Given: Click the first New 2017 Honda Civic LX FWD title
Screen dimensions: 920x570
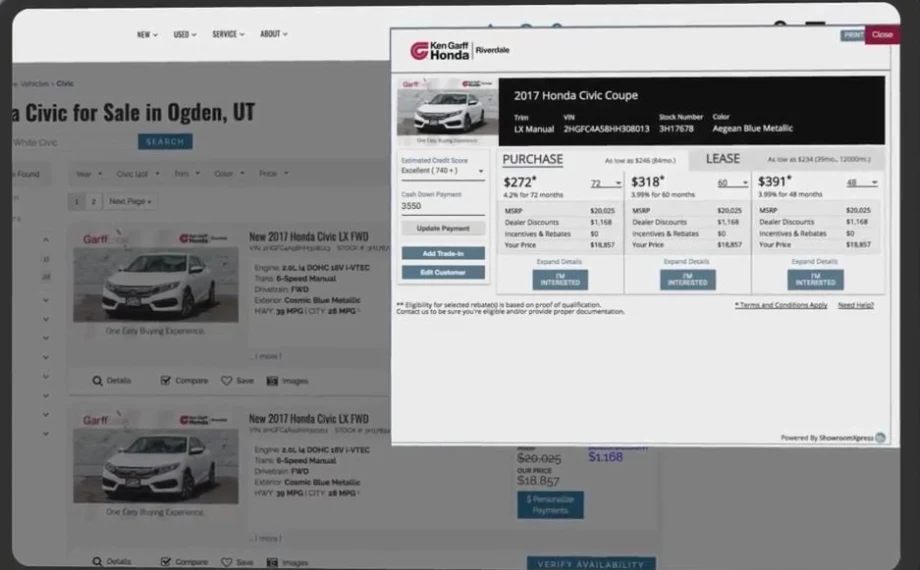Looking at the screenshot, I should (x=309, y=237).
